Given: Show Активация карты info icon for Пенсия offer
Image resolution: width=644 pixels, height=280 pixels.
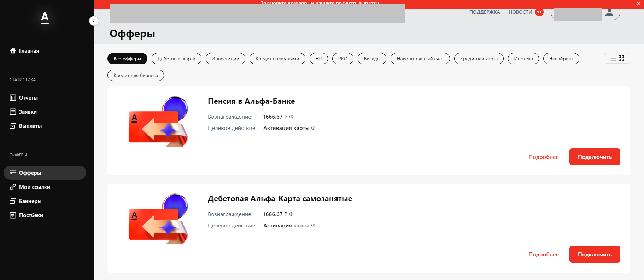Looking at the screenshot, I should 313,128.
